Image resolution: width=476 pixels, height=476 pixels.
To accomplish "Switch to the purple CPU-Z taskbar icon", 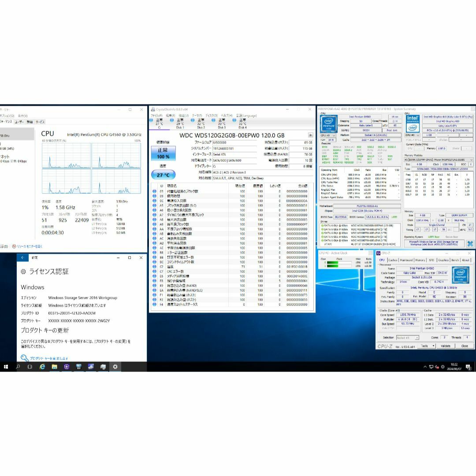I will [x=67, y=367].
